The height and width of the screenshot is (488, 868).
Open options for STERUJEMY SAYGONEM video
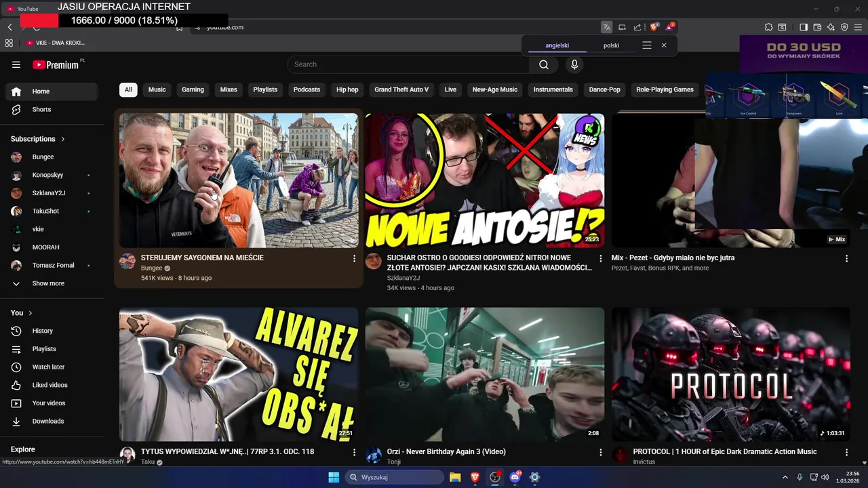point(354,258)
